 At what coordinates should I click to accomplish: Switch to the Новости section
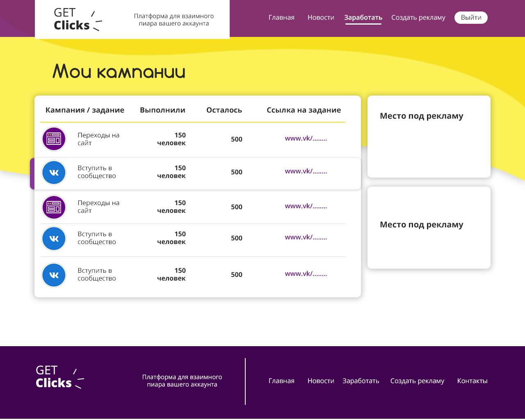[x=321, y=17]
